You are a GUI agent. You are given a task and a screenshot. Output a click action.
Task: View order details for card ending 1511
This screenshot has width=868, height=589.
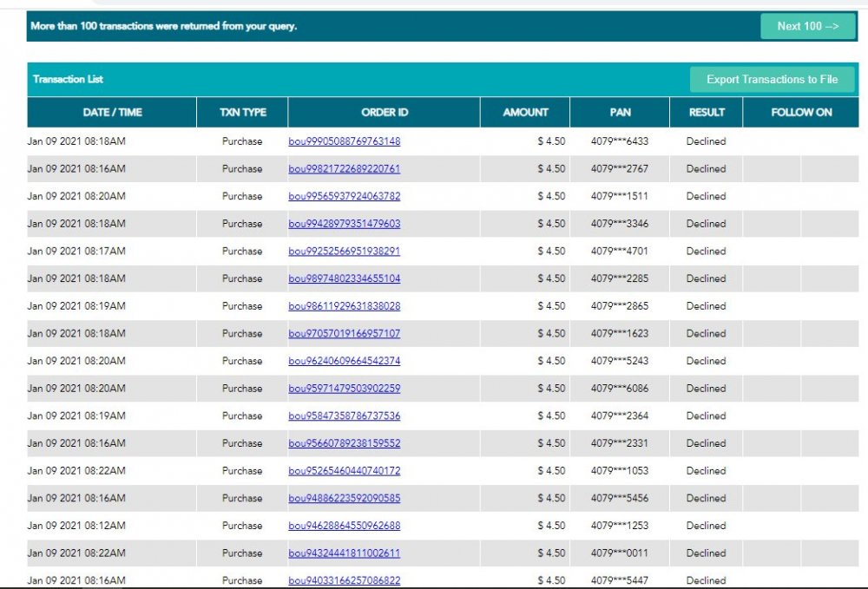345,196
